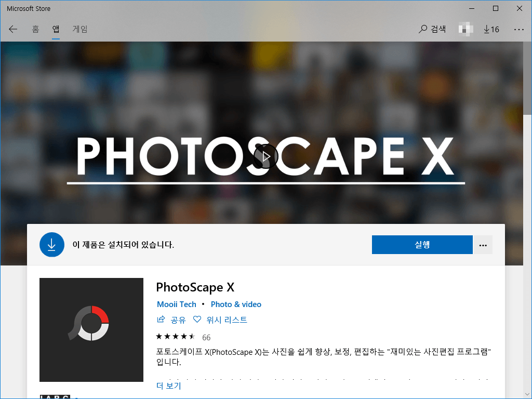Open downloads and updates (16)
This screenshot has width=532, height=399.
(x=491, y=30)
